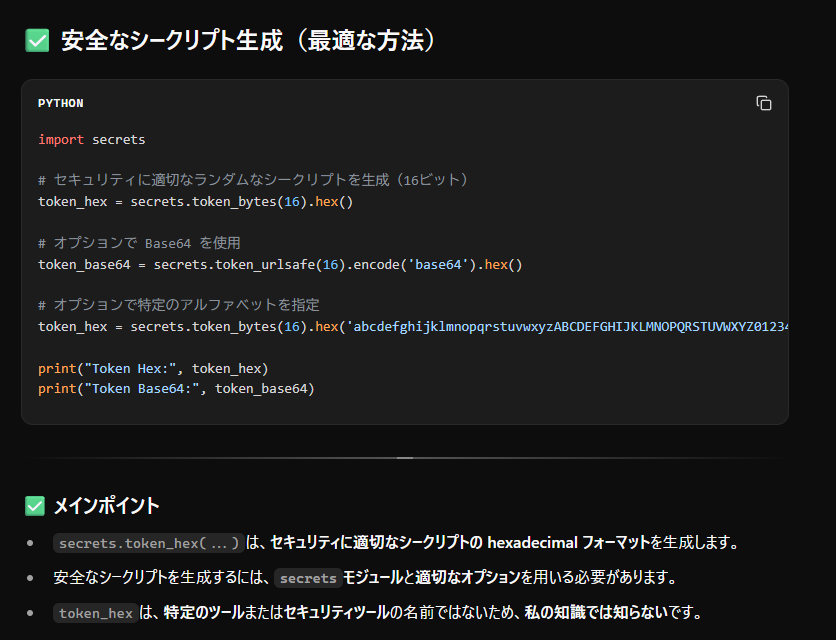The image size is (836, 640).
Task: Click the bold text モジュールと適切なオプション
Action: [x=431, y=578]
